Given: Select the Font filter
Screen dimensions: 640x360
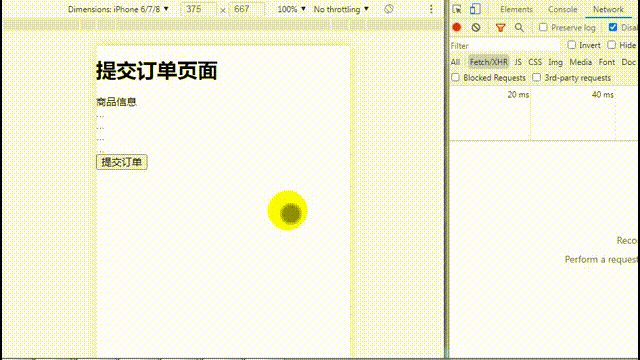Looking at the screenshot, I should coord(607,62).
